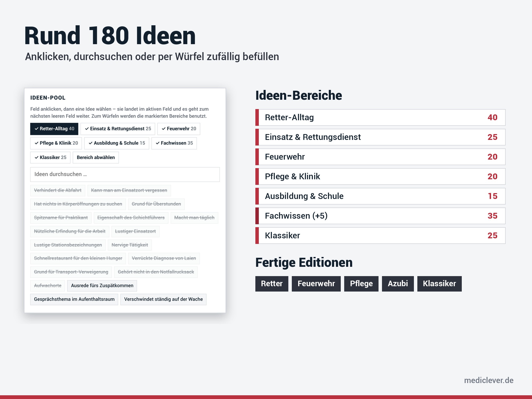Image resolution: width=532 pixels, height=399 pixels.
Task: Click the used idea Verhindert die Abfahrt
Action: point(58,190)
